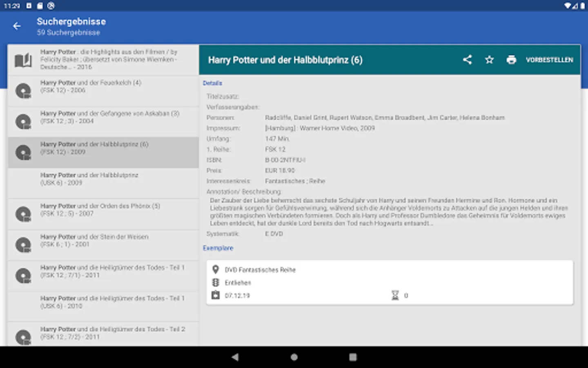Select the disc icon for Gefangene von Askaban
588x368 pixels.
click(23, 121)
